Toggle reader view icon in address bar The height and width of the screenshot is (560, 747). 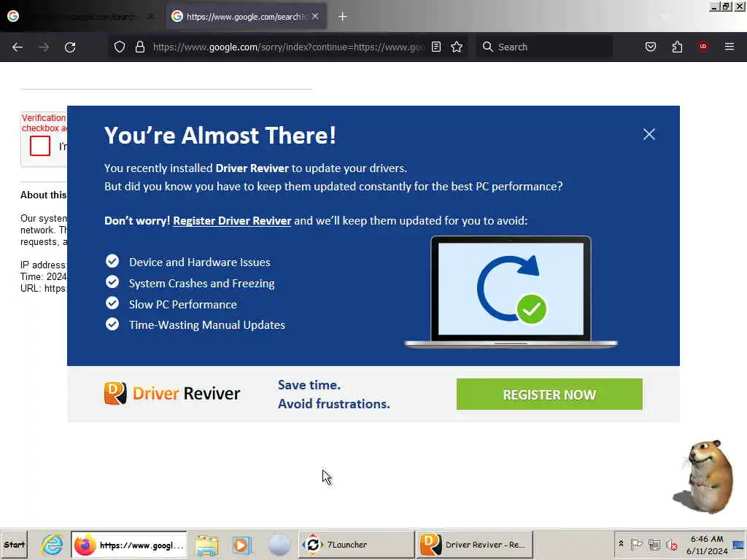point(436,47)
